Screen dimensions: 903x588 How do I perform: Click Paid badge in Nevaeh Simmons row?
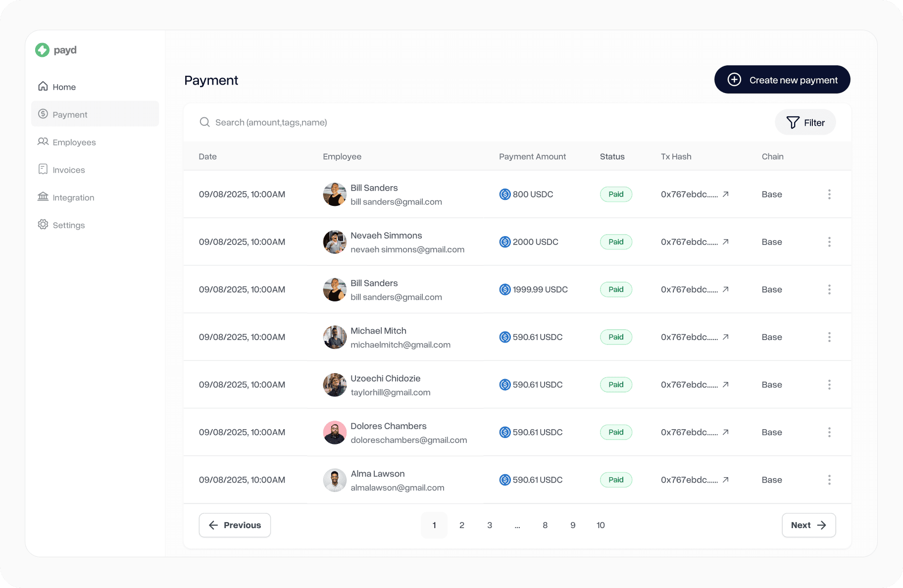616,242
